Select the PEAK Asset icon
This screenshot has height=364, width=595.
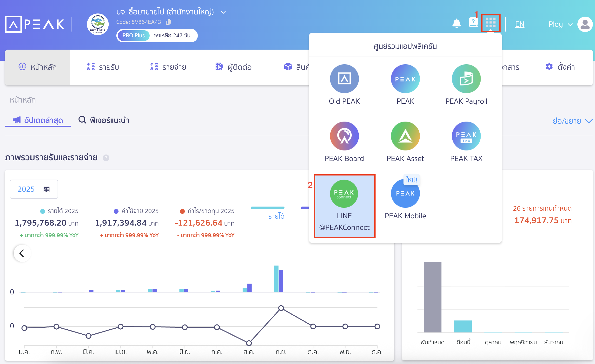pyautogui.click(x=405, y=136)
